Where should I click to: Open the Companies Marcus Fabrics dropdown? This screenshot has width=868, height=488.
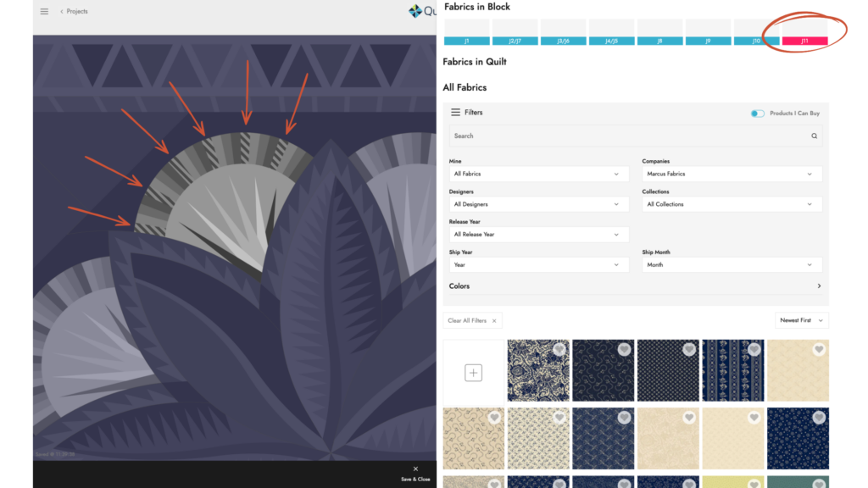[x=732, y=174]
